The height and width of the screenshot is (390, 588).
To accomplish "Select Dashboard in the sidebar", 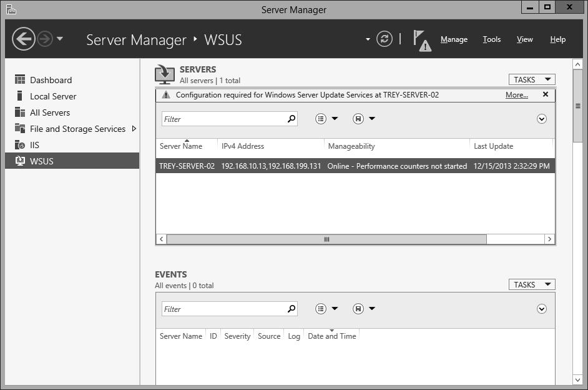I will coord(72,80).
